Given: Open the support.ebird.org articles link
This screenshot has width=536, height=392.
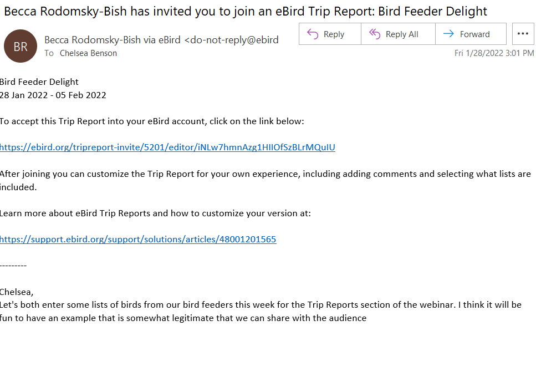Looking at the screenshot, I should click(138, 239).
